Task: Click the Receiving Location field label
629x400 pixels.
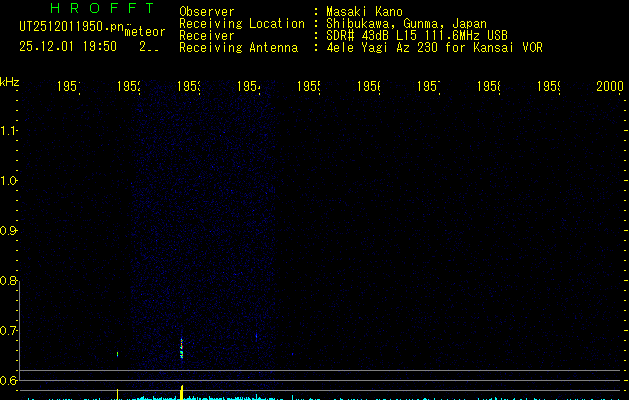Action: coord(241,24)
